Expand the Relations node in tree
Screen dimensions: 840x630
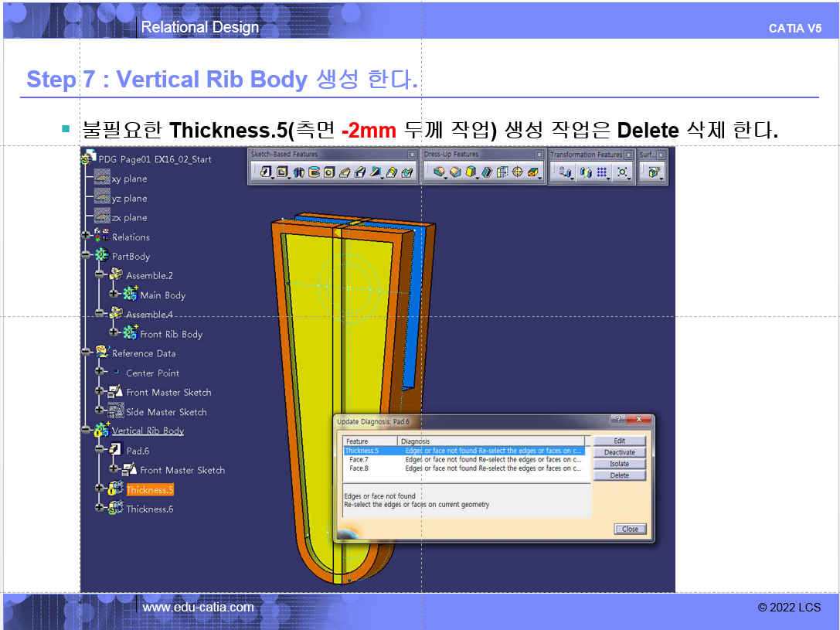(86, 237)
